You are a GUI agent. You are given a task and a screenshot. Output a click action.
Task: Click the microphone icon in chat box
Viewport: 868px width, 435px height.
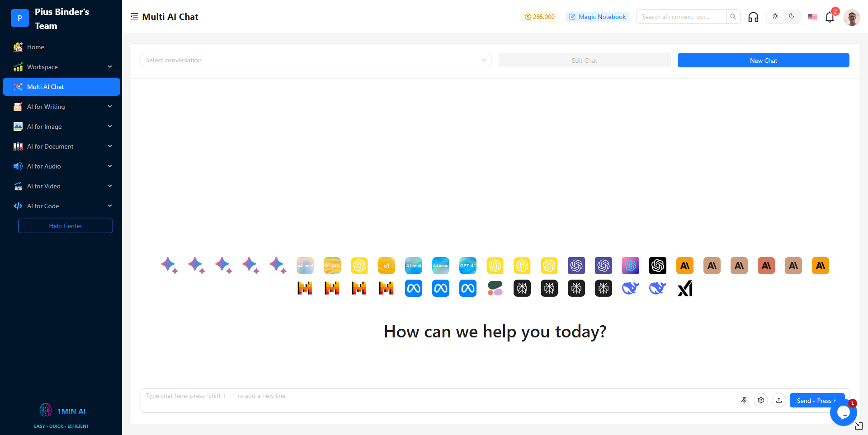pyautogui.click(x=744, y=400)
